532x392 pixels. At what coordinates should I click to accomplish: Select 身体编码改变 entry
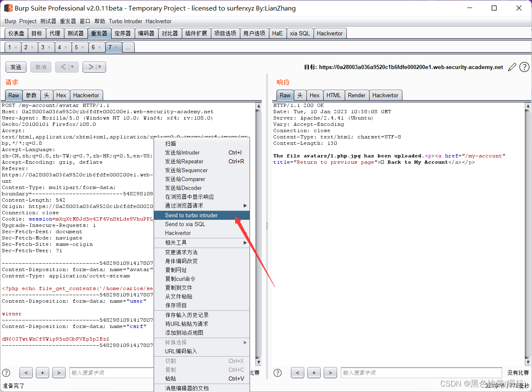(202, 261)
